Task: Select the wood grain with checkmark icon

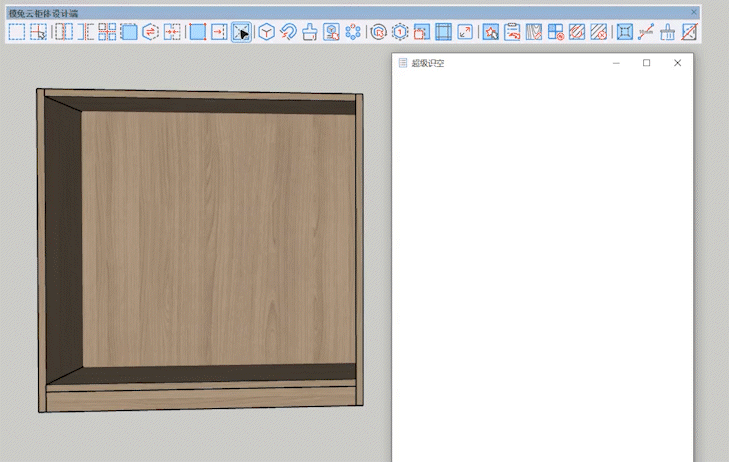Action: click(534, 32)
